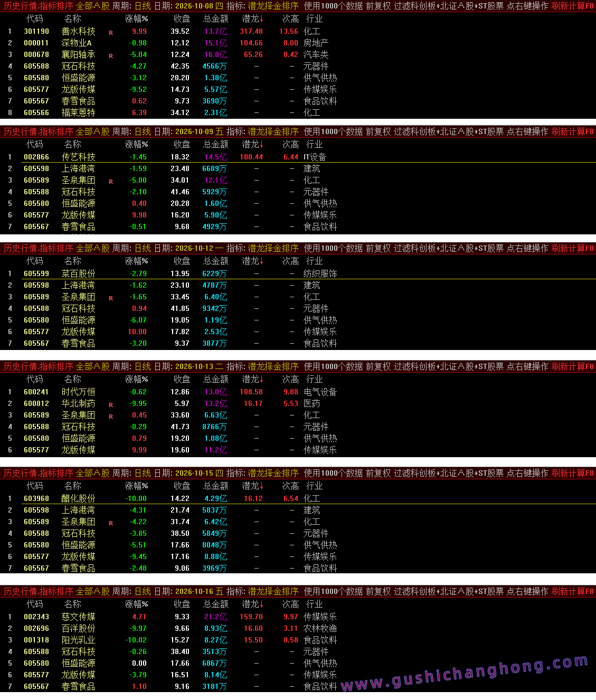596x700 pixels.
Task: Click the 电气设备 industry cell
Action: pyautogui.click(x=320, y=392)
